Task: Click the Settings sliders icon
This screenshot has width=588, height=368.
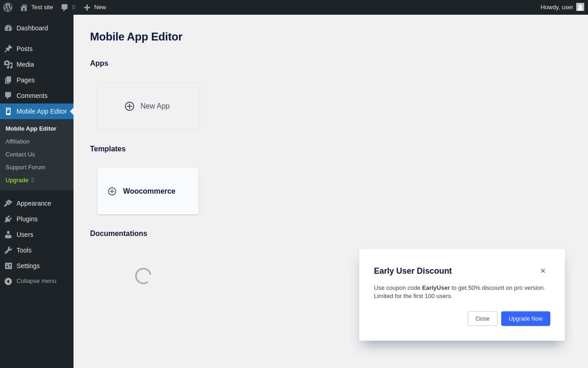Action: click(8, 266)
